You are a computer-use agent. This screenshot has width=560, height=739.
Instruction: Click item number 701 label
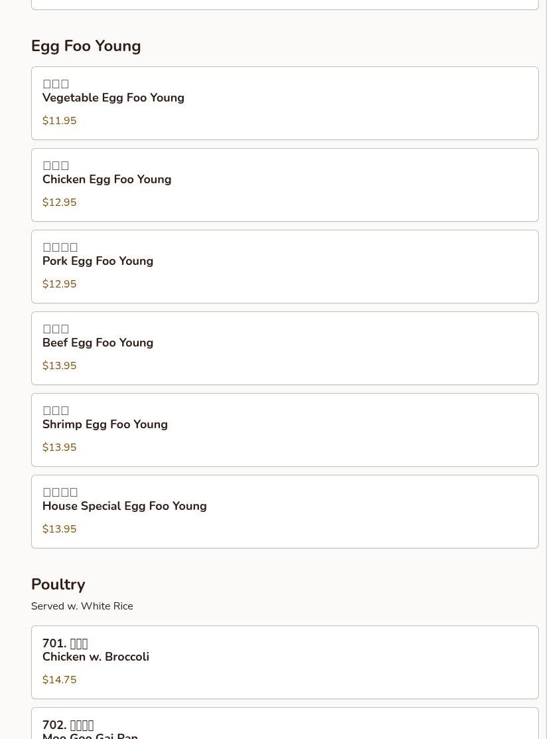(x=54, y=643)
